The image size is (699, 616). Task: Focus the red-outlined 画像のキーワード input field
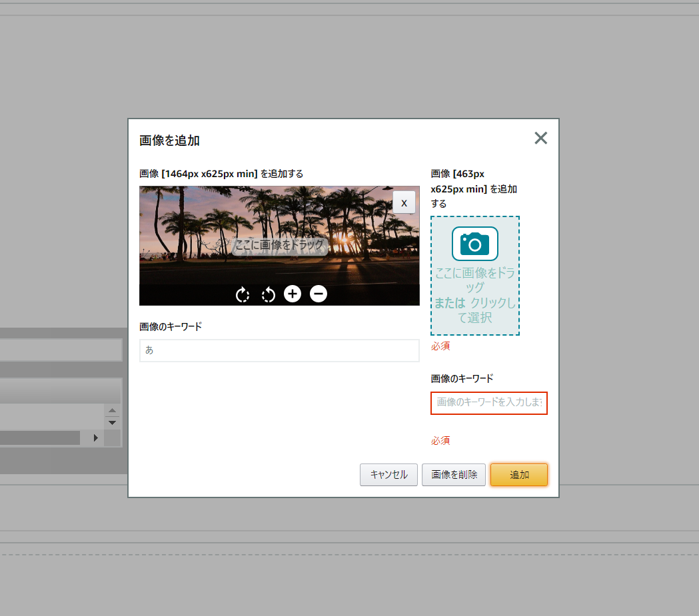[x=489, y=403]
